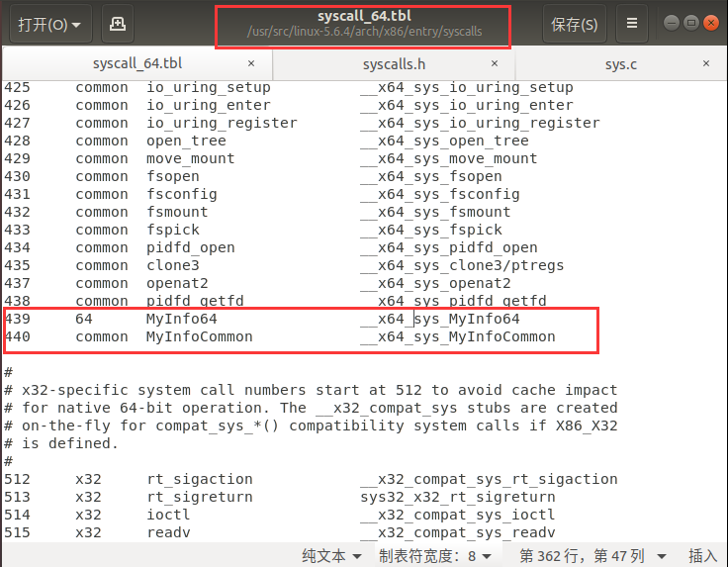
Task: Minimize the gedit window
Action: pyautogui.click(x=672, y=23)
